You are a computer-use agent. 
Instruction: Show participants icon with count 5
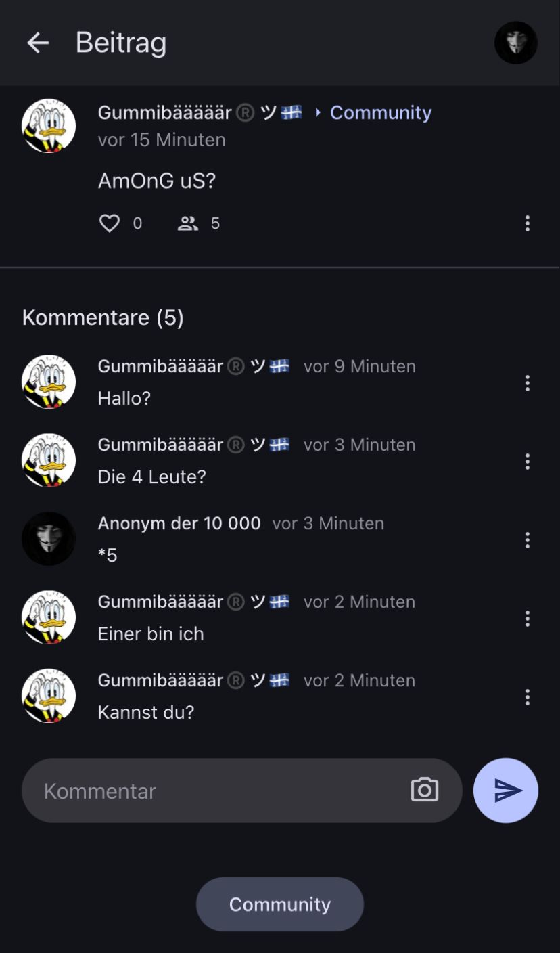tap(188, 223)
